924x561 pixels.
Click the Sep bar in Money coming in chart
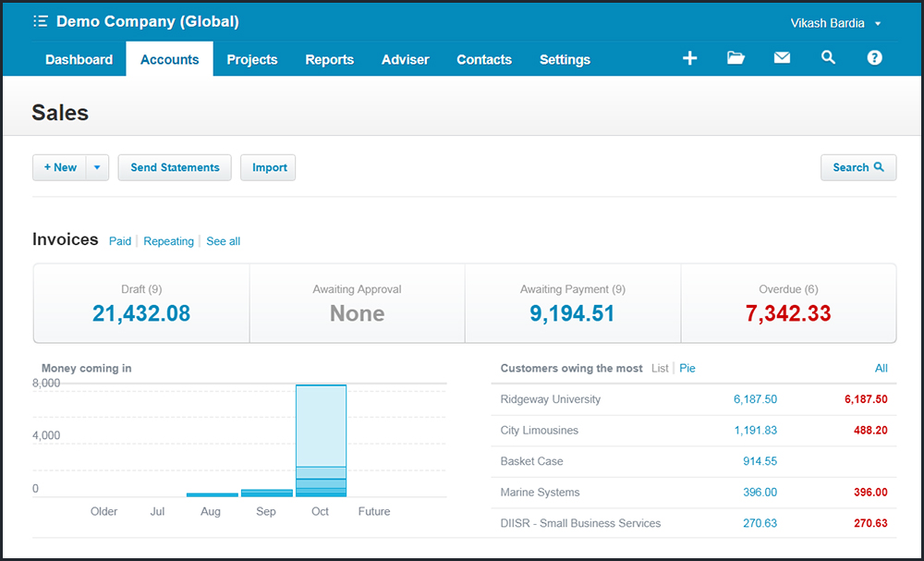coord(267,493)
